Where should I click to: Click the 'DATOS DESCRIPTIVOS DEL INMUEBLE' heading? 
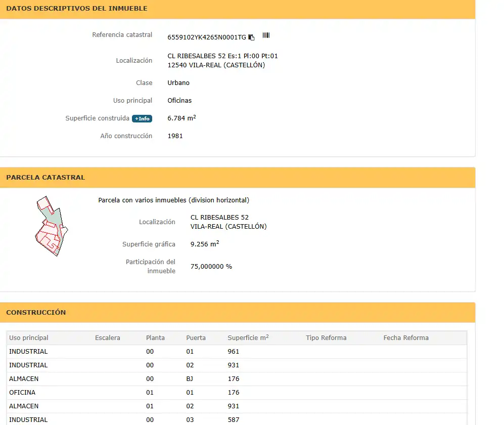click(77, 9)
